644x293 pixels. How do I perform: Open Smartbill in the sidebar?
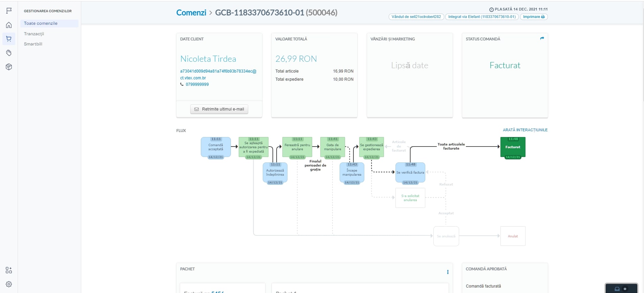point(33,44)
